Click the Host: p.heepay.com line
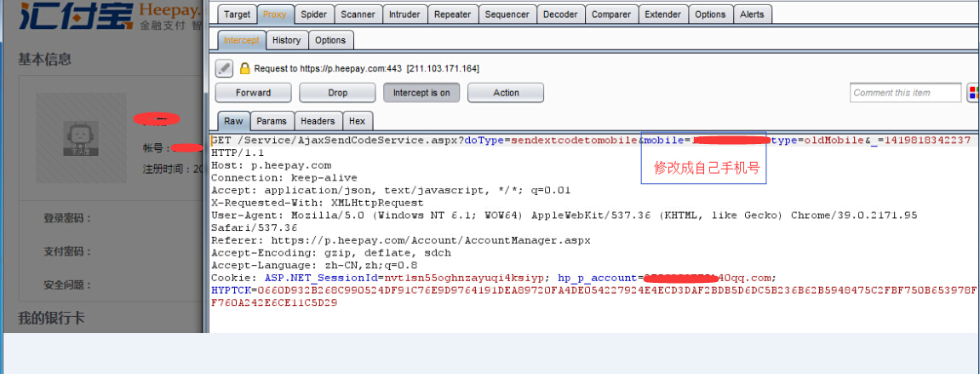This screenshot has height=374, width=980. coord(272,166)
